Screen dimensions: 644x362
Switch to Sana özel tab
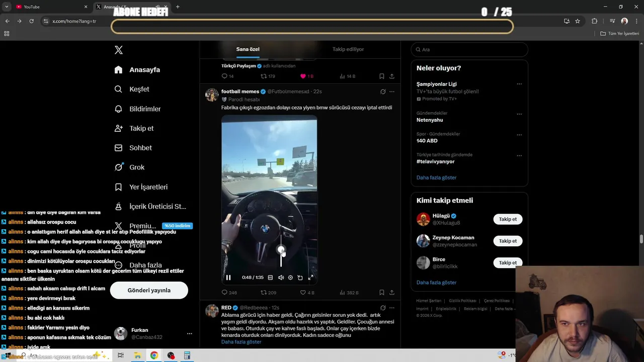click(248, 49)
